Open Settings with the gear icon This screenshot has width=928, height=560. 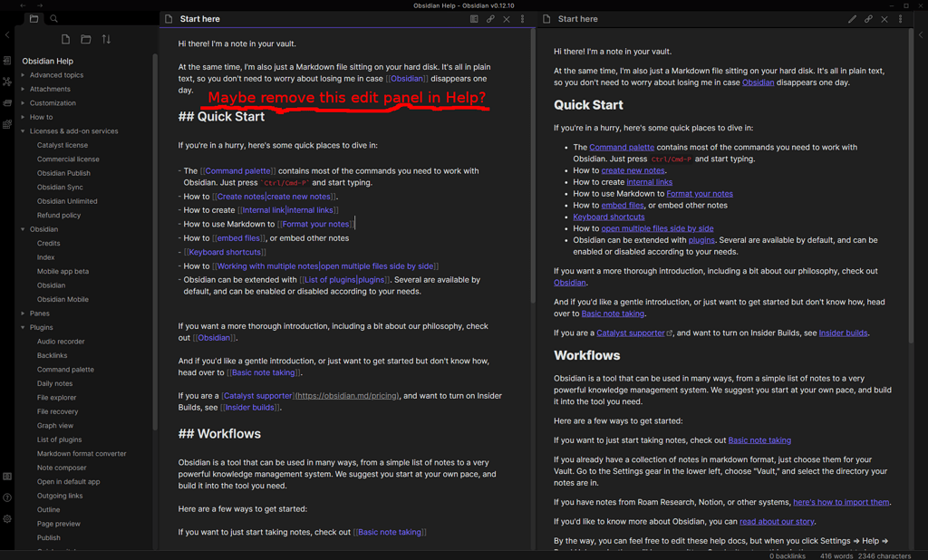[6, 518]
